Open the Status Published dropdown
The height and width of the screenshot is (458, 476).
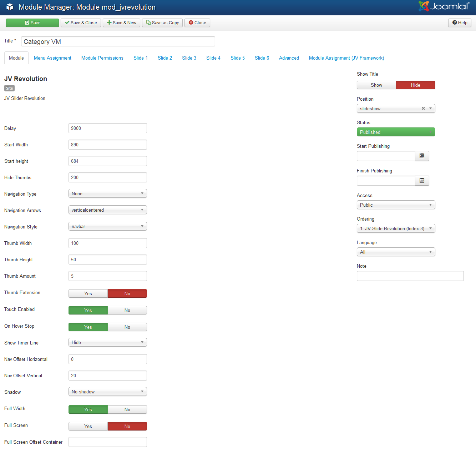[396, 132]
